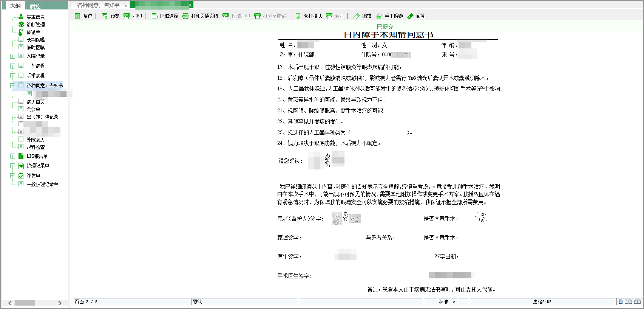Select 眼科检查 eye examination
Viewport: 644px width, 309px height.
coord(36,147)
